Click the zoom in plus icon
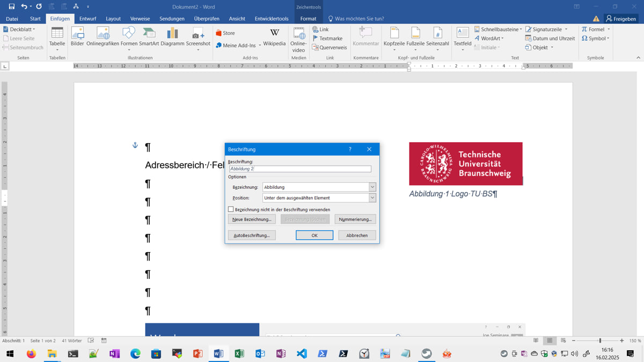Image resolution: width=644 pixels, height=362 pixels. pyautogui.click(x=622, y=341)
